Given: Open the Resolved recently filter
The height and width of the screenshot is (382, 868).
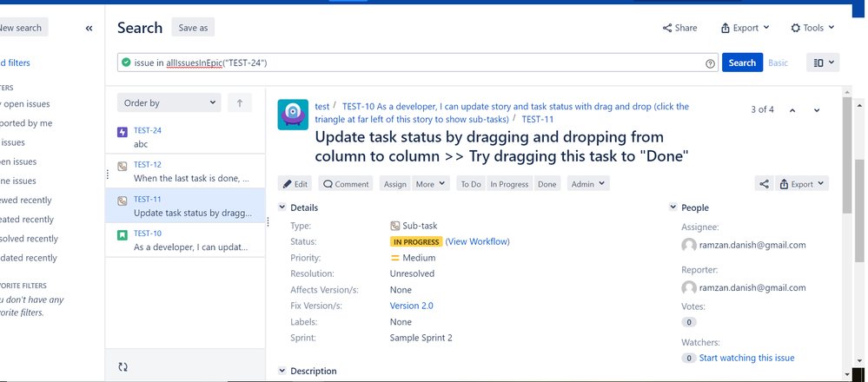Looking at the screenshot, I should pos(29,239).
